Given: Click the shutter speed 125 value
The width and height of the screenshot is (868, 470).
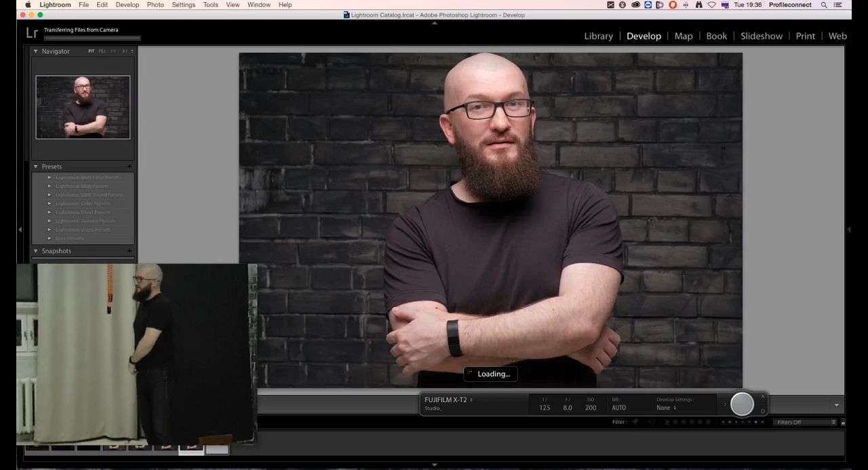Looking at the screenshot, I should point(545,408).
